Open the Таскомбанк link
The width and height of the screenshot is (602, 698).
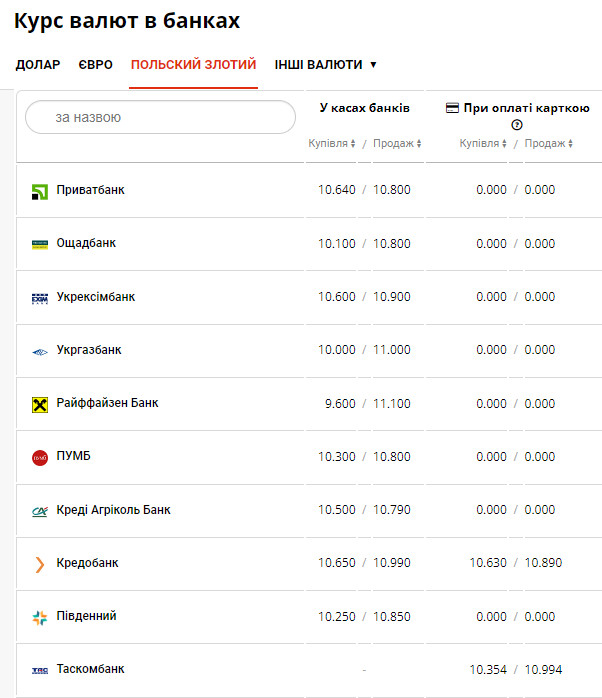point(90,669)
